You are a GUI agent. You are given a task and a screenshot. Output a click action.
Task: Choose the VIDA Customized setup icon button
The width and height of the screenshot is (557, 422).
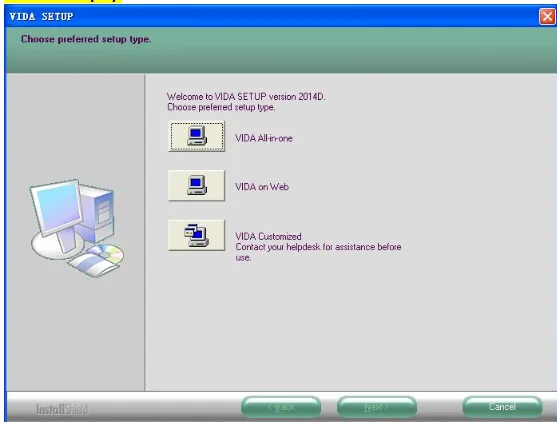pyautogui.click(x=196, y=235)
